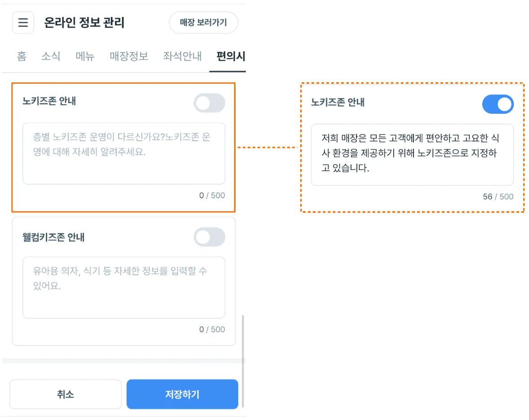
Task: Select the 편의시 tab
Action: click(231, 56)
